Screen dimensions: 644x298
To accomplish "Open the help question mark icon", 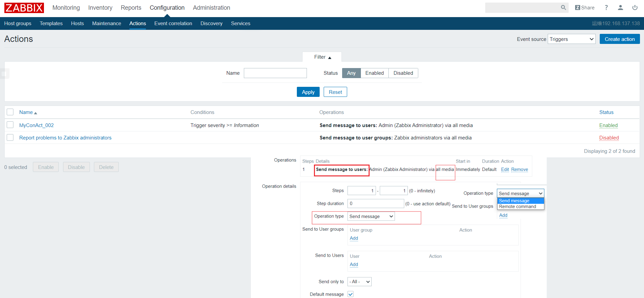I will 606,8.
